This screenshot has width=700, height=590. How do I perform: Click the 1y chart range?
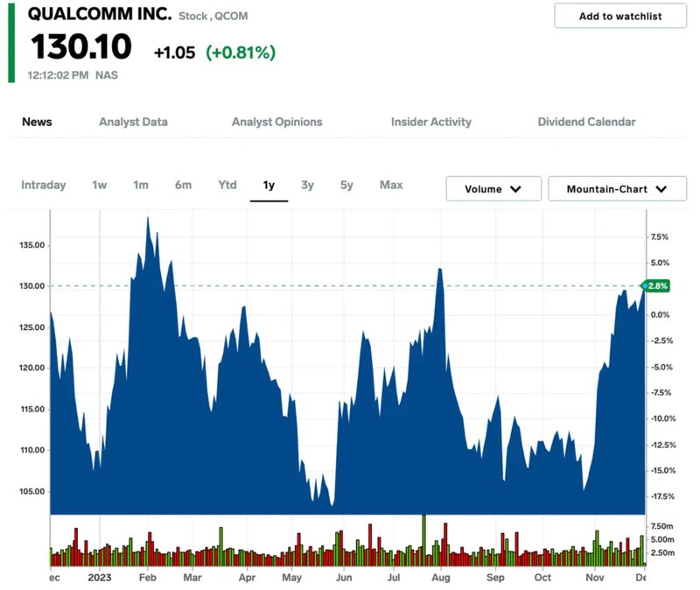(269, 185)
